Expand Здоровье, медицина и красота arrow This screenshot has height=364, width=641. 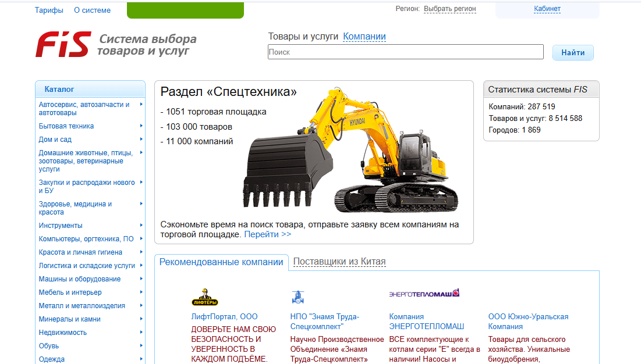coord(141,204)
